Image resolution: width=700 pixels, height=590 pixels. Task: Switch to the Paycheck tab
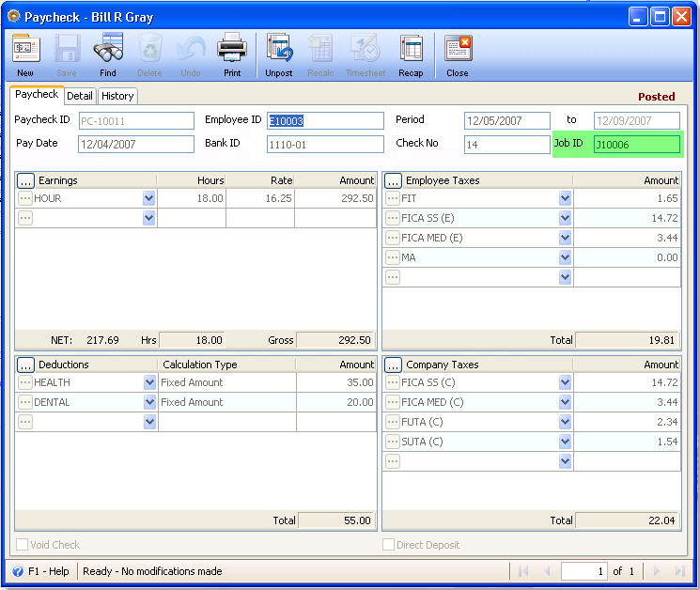(x=37, y=95)
